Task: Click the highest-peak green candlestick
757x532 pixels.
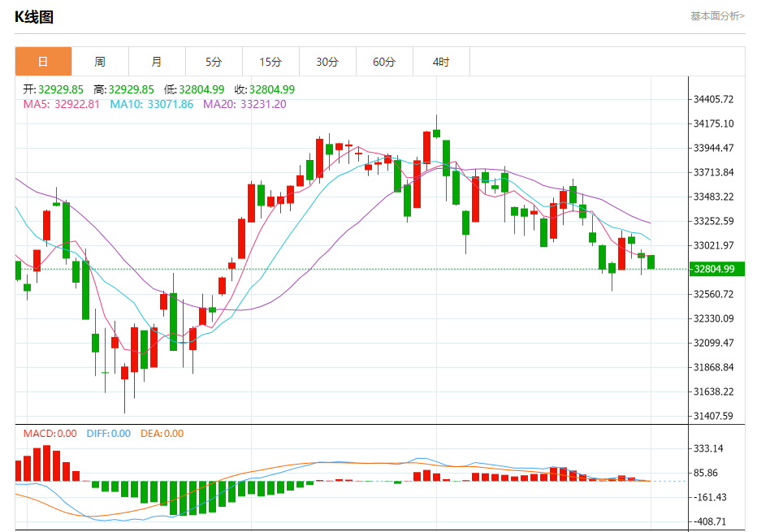Action: [436, 133]
